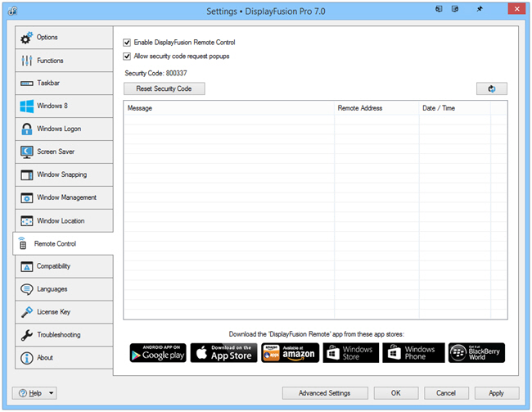Click the Troubleshooting wrench icon
The image size is (532, 412).
26,335
